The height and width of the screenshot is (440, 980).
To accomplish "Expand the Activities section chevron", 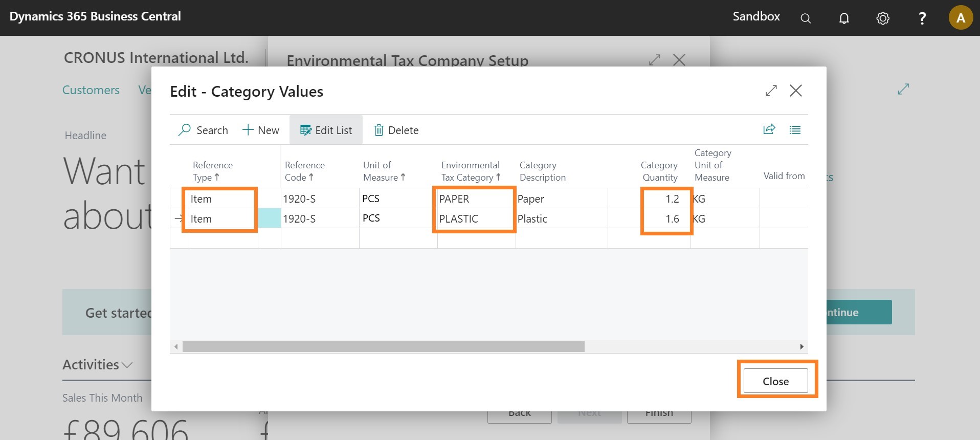I will tap(127, 365).
